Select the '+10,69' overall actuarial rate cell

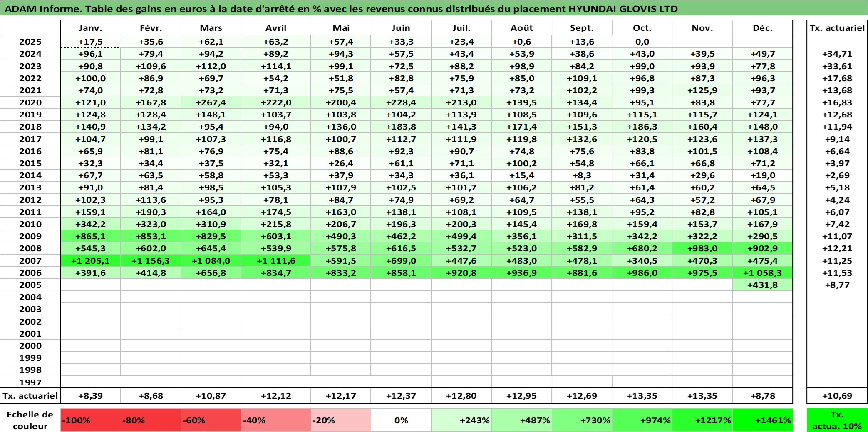pyautogui.click(x=837, y=396)
